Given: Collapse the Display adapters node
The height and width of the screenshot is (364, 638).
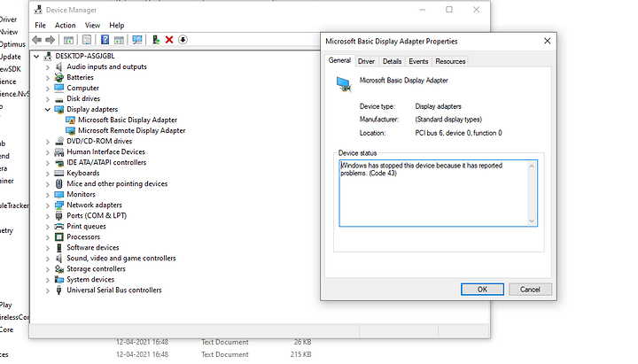Looking at the screenshot, I should (x=48, y=110).
